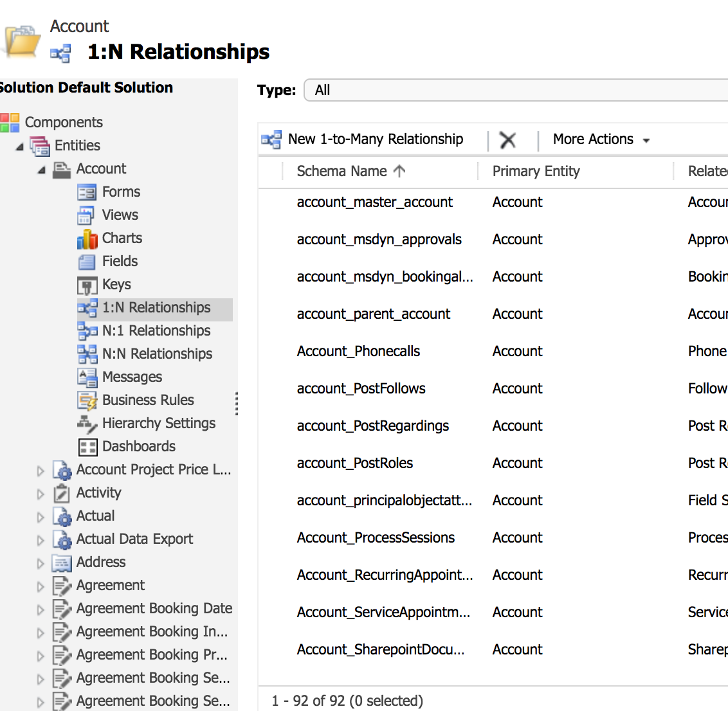Viewport: 728px width, 711px height.
Task: Select Dashboards in the tree
Action: (139, 446)
